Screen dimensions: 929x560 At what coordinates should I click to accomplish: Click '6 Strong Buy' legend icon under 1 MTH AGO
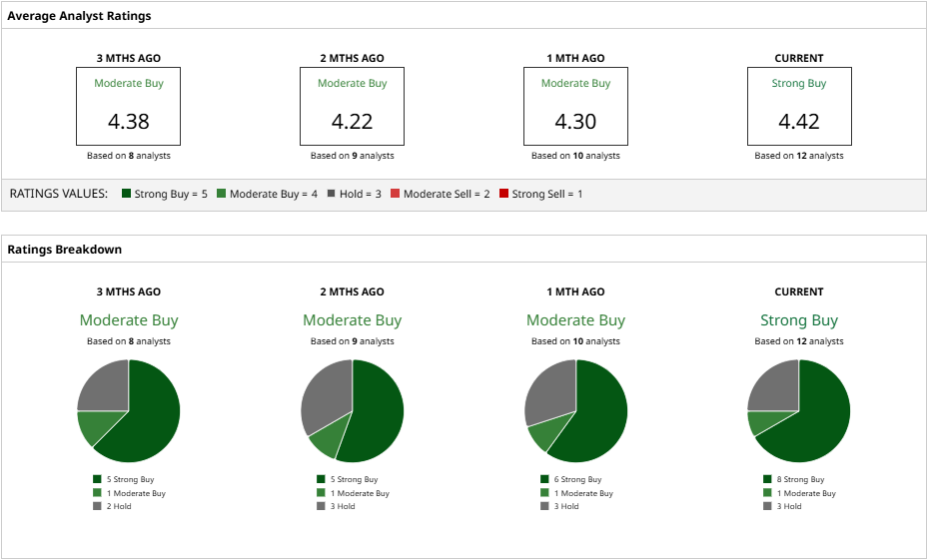click(544, 479)
